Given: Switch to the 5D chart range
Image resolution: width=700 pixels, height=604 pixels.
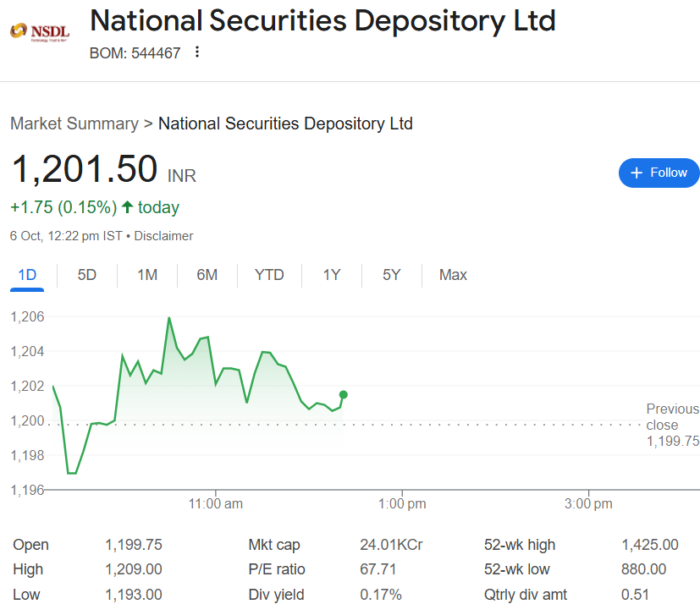Looking at the screenshot, I should pos(87,275).
